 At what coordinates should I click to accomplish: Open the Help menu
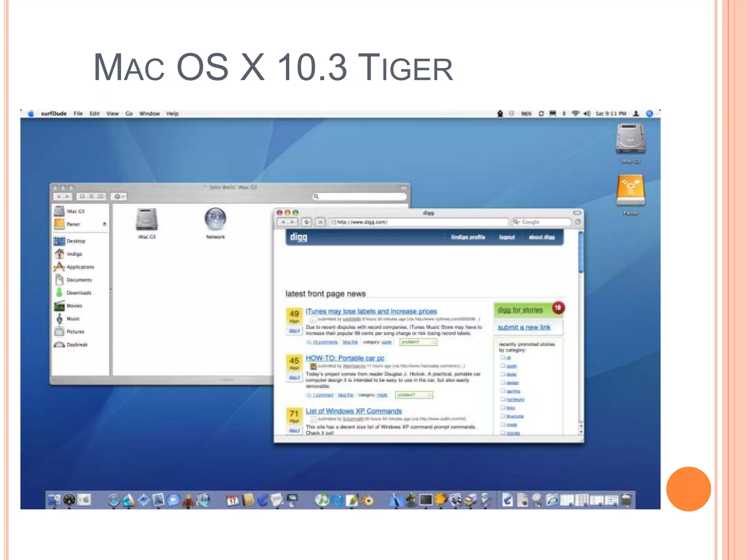coord(173,113)
